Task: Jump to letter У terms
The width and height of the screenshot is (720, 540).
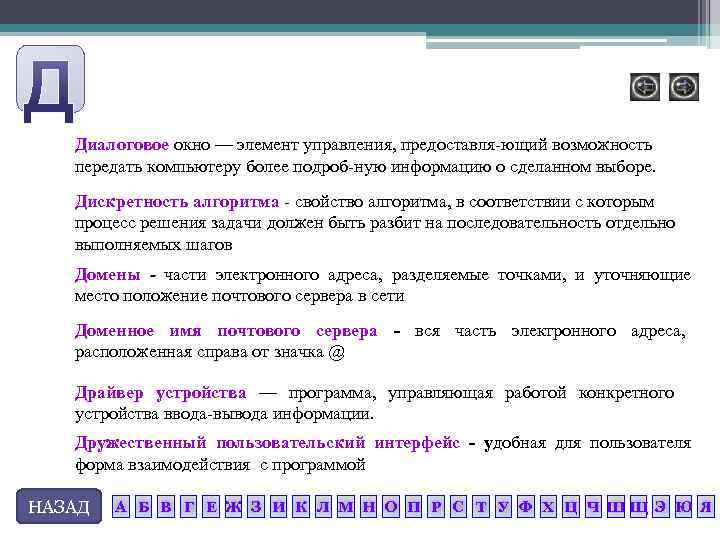Action: 503,507
